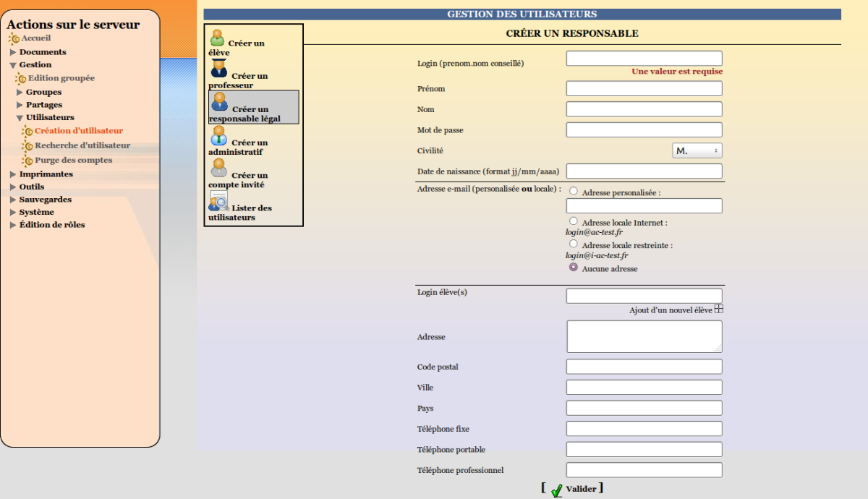Open the Edition groupée link
Viewport: 868px width, 499px height.
(61, 78)
